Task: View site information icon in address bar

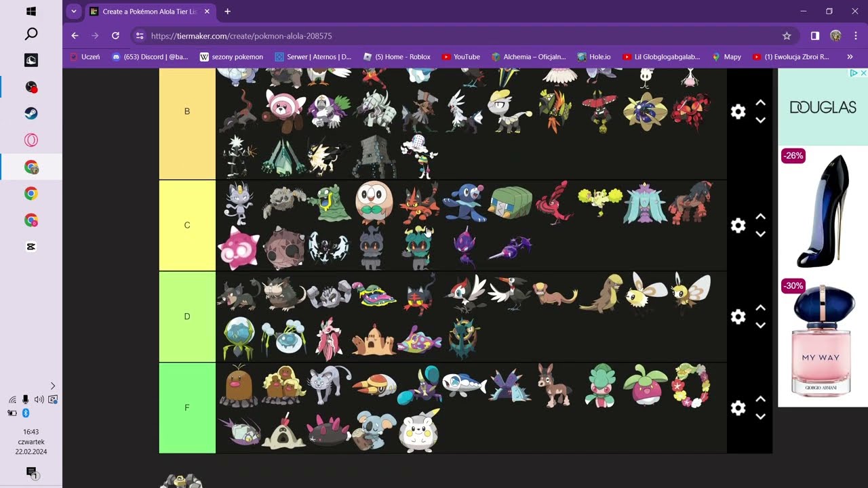Action: click(139, 36)
